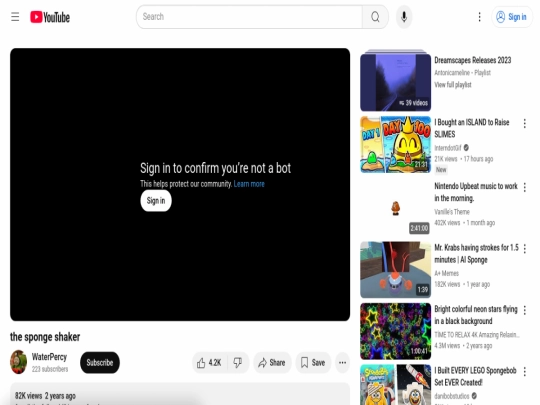Open more actions ellipsis under video
This screenshot has width=540, height=405.
click(342, 362)
